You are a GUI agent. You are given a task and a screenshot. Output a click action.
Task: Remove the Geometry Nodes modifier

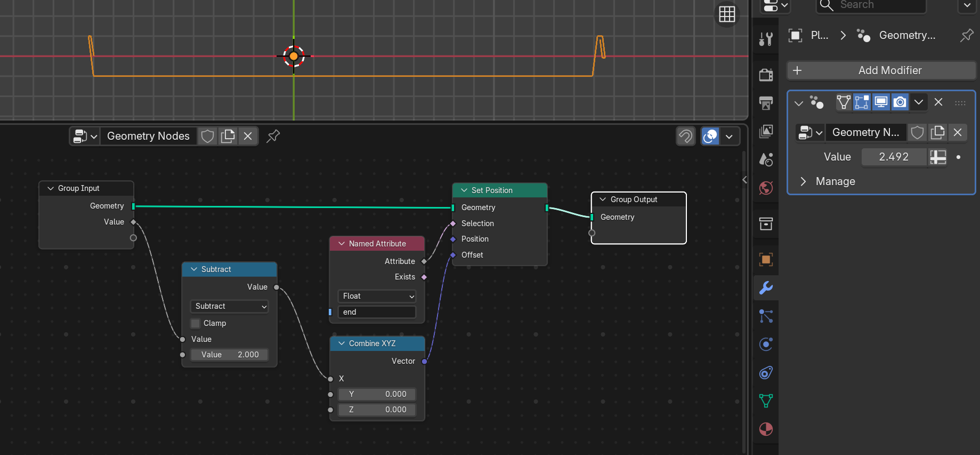click(x=938, y=102)
